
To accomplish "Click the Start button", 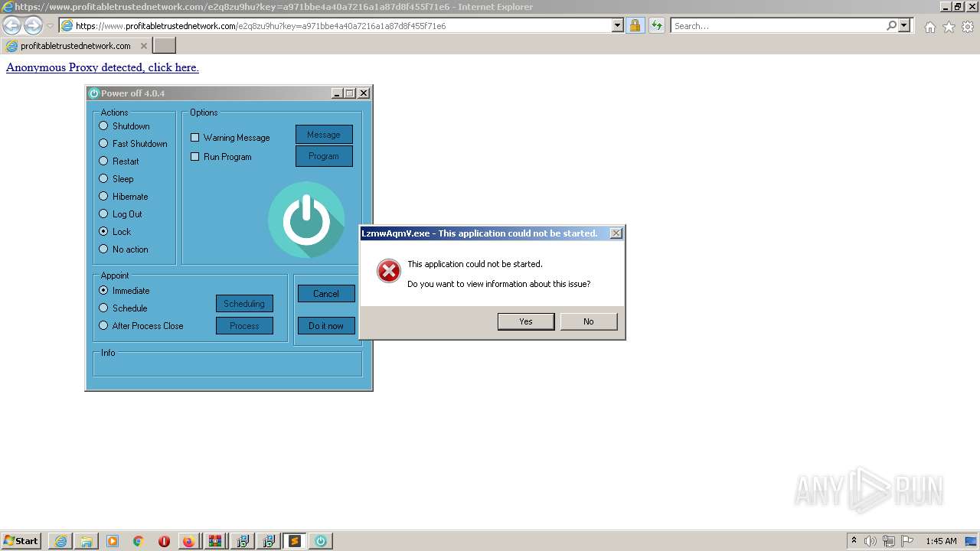I will (21, 541).
